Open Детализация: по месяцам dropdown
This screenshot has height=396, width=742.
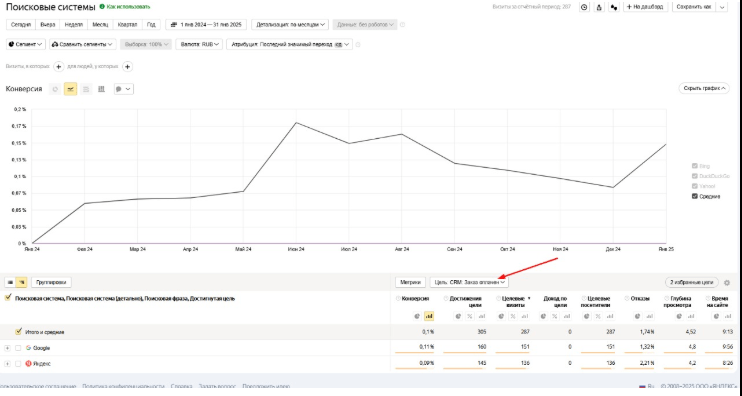291,25
